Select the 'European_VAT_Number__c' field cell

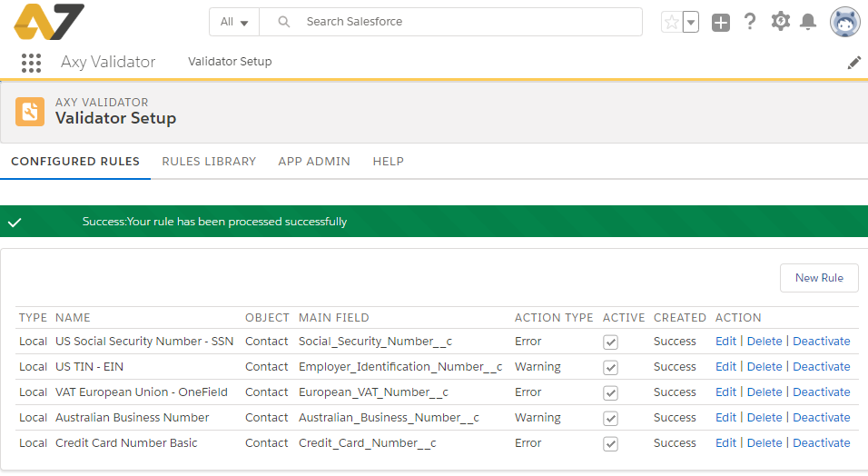[374, 392]
